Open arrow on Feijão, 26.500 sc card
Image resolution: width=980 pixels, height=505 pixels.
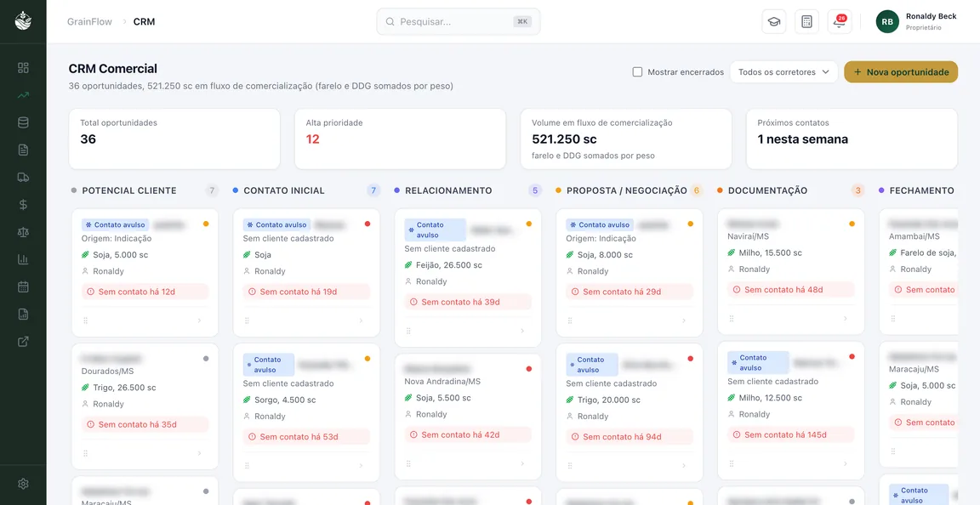[521, 331]
